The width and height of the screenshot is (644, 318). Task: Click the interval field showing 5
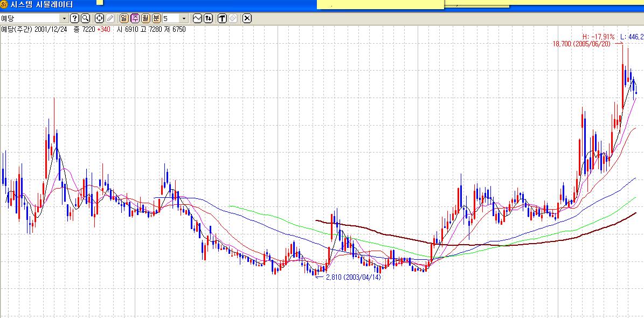(171, 18)
